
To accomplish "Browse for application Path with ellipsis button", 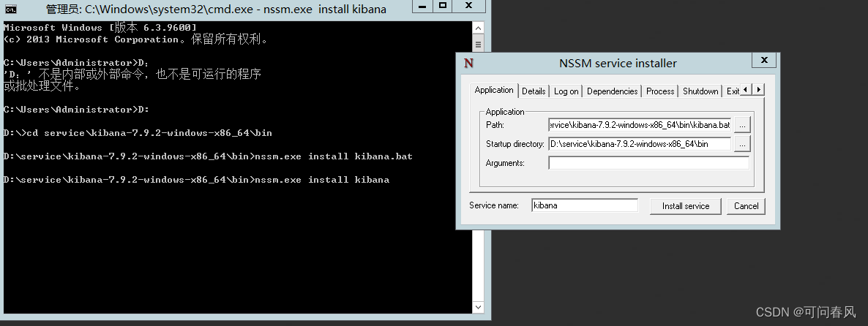I will 742,125.
